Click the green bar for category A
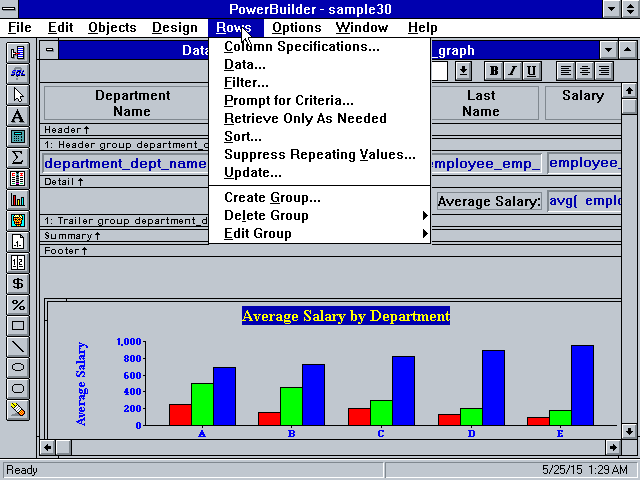The height and width of the screenshot is (480, 640). pyautogui.click(x=202, y=404)
